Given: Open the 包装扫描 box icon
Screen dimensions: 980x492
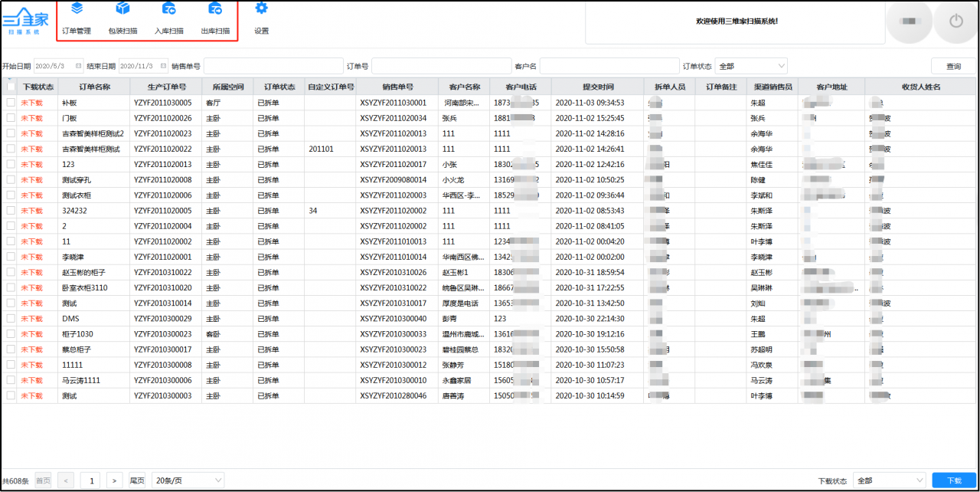Looking at the screenshot, I should click(122, 8).
